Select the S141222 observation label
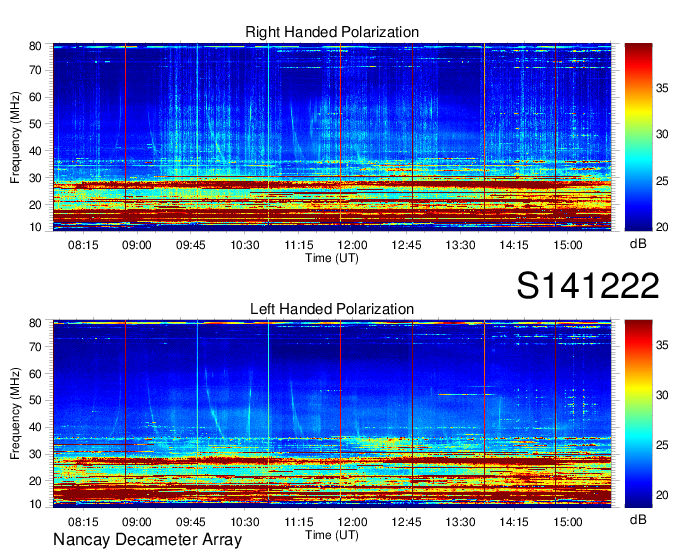This screenshot has width=680, height=552. tap(588, 285)
